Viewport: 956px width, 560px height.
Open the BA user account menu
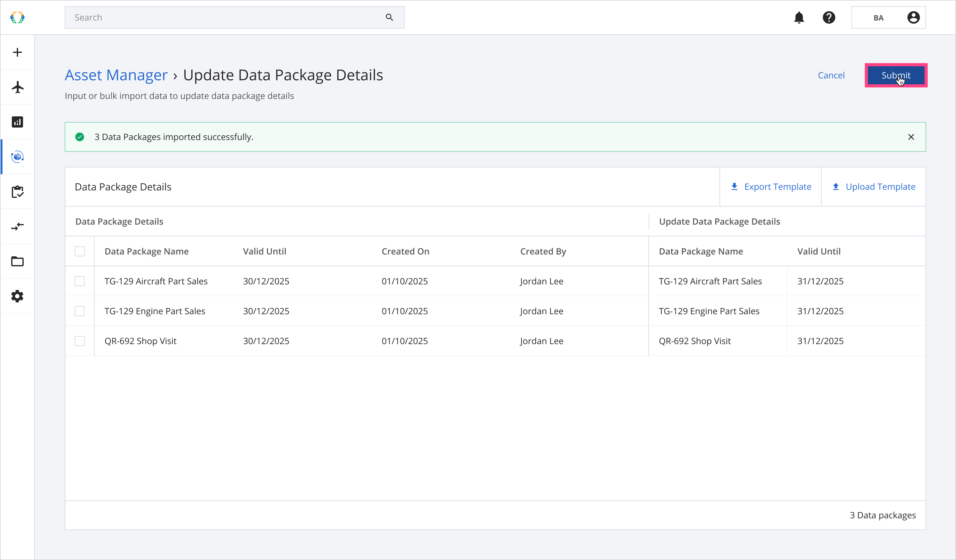(x=888, y=17)
